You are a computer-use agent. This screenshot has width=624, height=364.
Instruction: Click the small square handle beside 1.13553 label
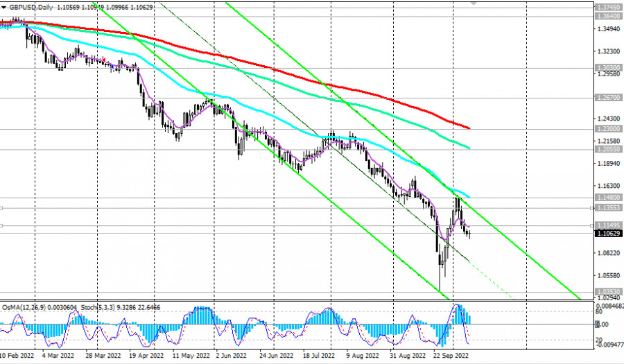pos(591,207)
